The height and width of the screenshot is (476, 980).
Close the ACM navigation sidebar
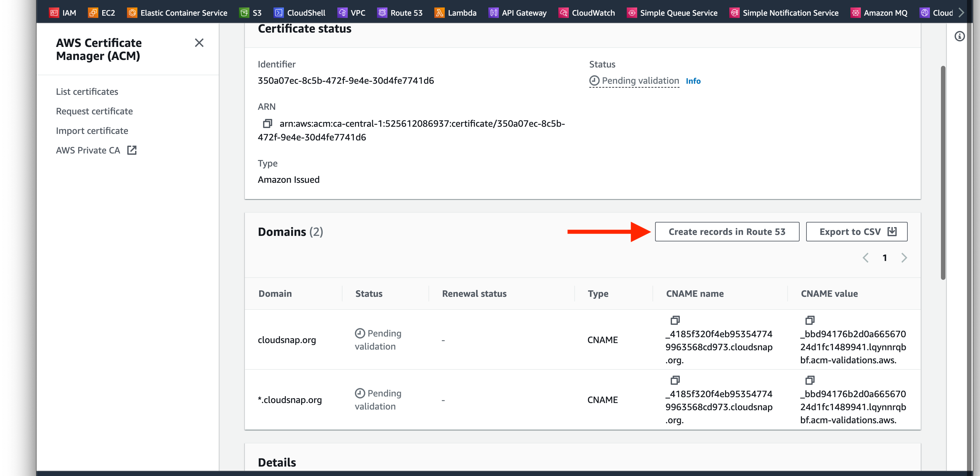pos(199,43)
